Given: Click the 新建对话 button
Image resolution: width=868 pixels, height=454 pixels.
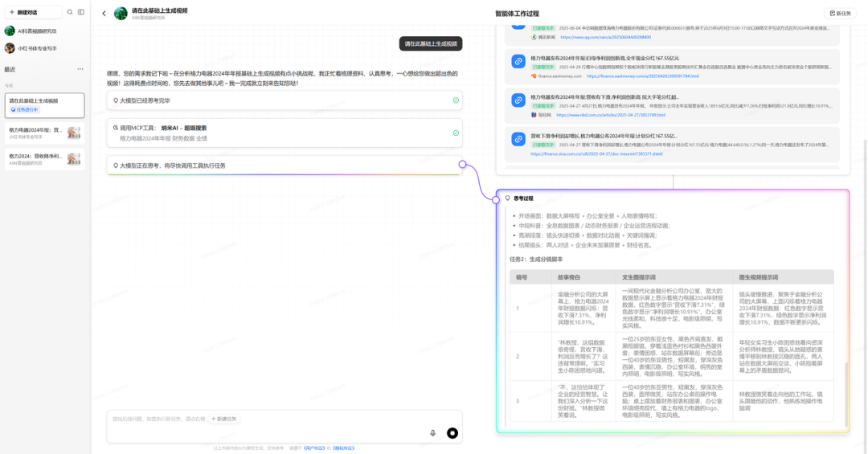Looking at the screenshot, I should (33, 12).
